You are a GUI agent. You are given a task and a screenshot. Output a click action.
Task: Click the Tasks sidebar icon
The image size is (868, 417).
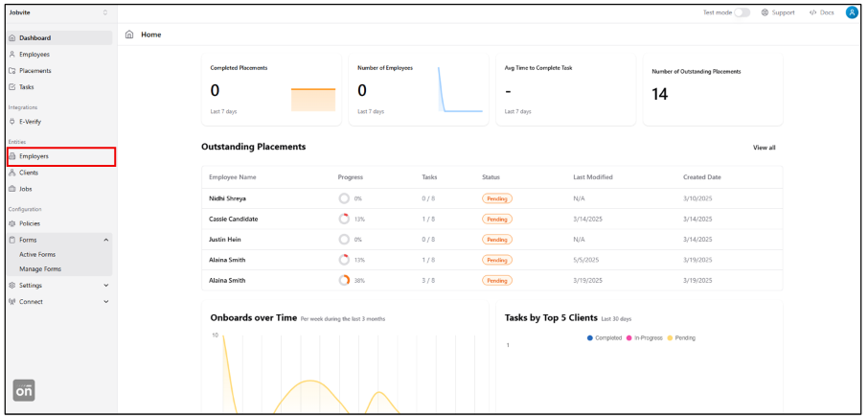click(x=12, y=87)
